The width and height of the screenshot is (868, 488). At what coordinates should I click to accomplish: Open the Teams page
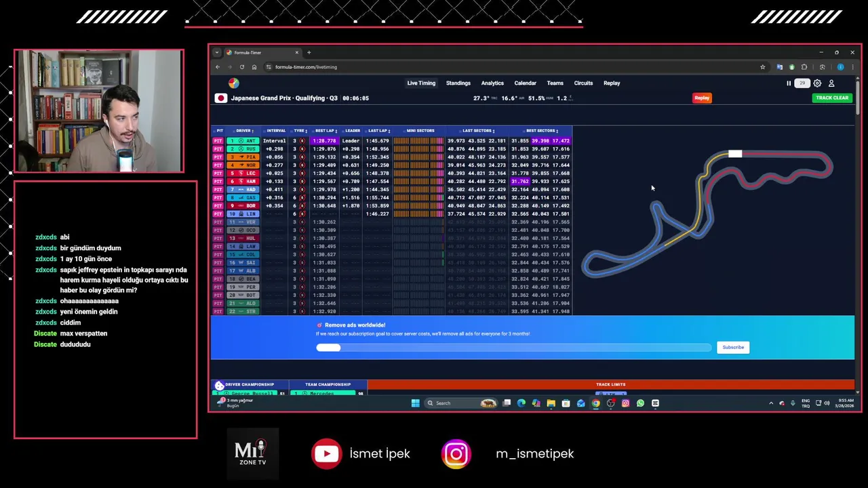pos(555,83)
